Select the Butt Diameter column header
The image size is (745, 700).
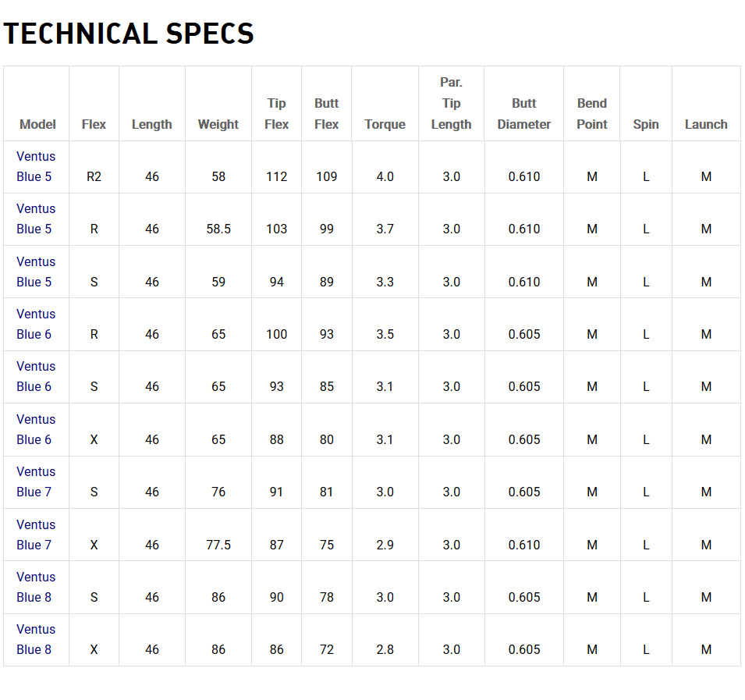(523, 114)
